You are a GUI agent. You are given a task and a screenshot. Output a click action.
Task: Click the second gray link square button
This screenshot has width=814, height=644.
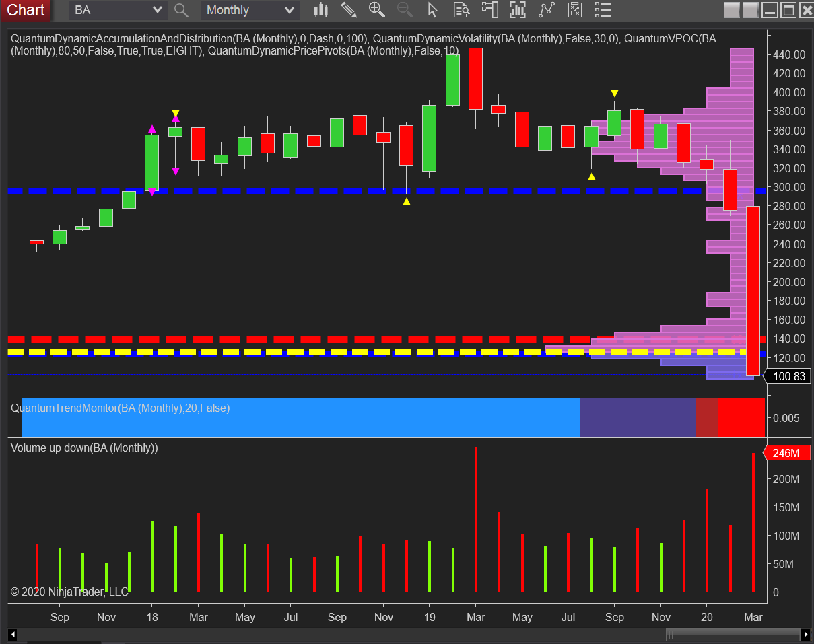click(x=750, y=10)
